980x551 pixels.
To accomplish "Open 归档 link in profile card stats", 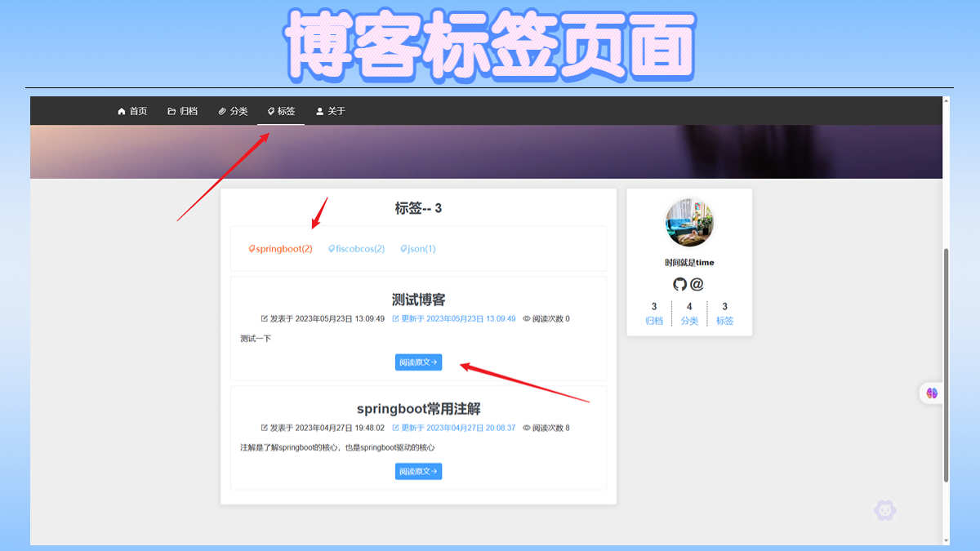I will pyautogui.click(x=654, y=321).
